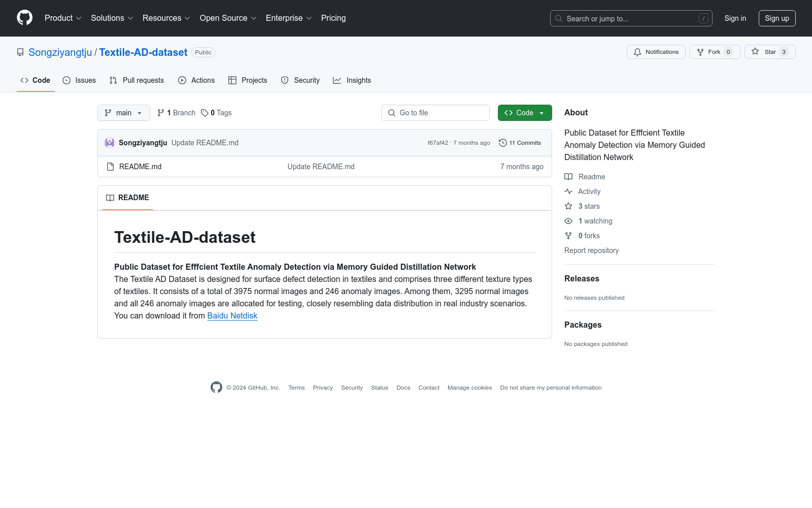Expand the Resources menu
812x508 pixels.
click(x=166, y=18)
